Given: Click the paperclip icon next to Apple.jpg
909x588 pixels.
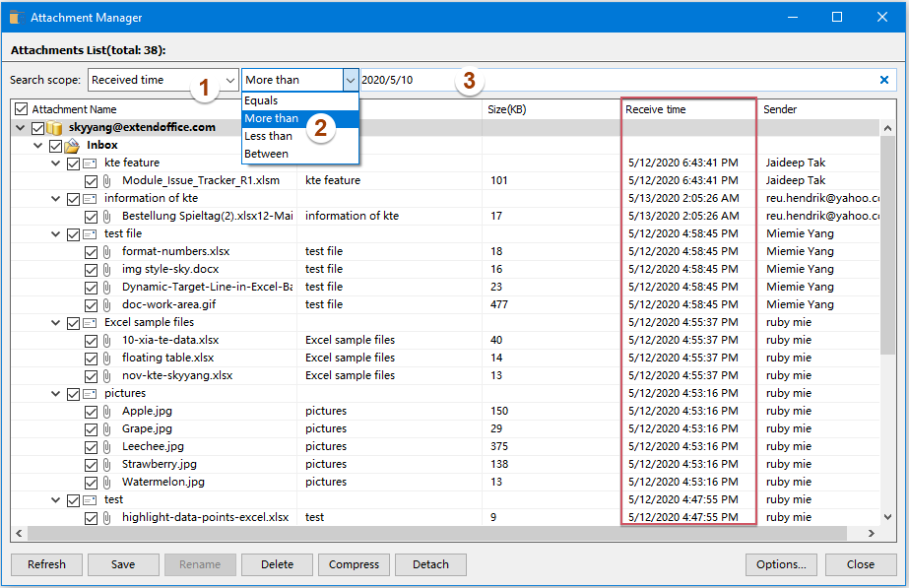Looking at the screenshot, I should pyautogui.click(x=105, y=411).
